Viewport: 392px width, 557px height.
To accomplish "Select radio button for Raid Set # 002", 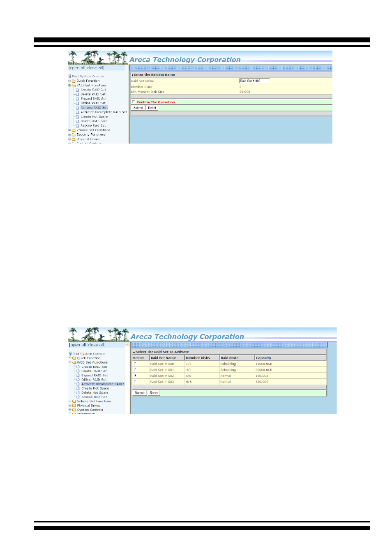I will 135,376.
